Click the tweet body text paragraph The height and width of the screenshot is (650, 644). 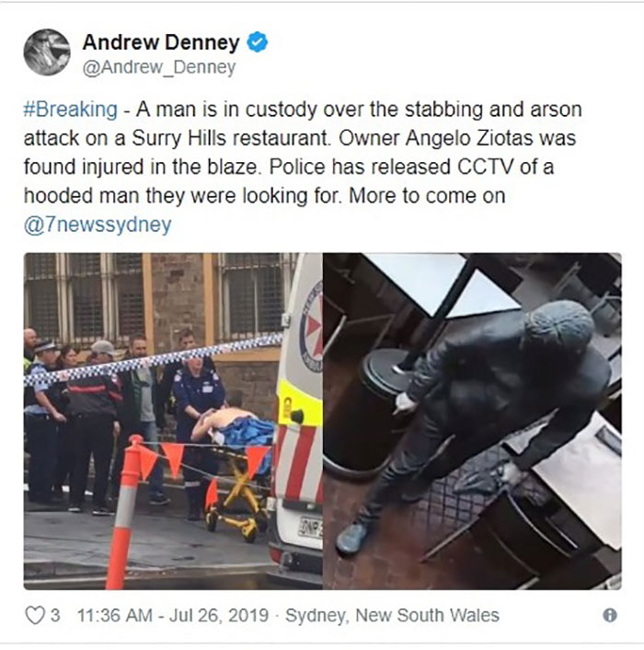tap(303, 167)
